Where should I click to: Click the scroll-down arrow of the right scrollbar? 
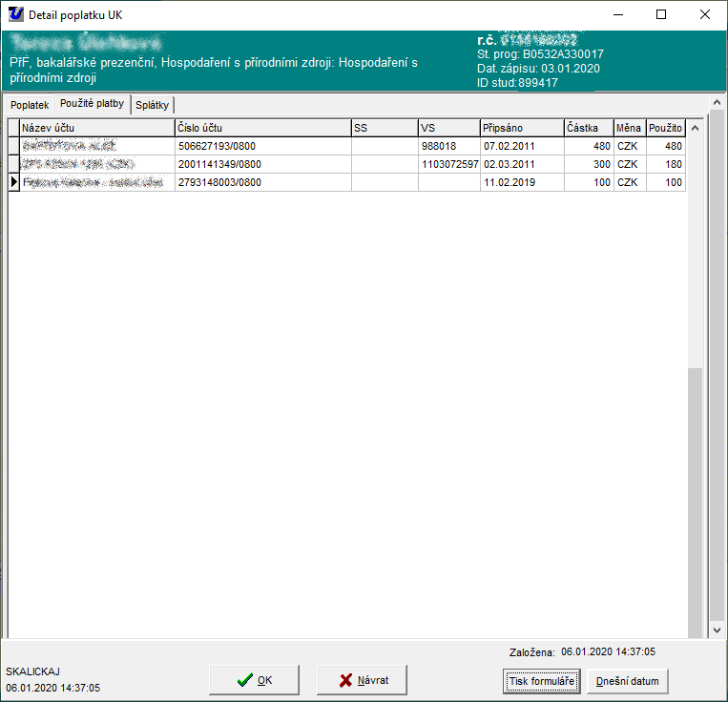[x=717, y=630]
